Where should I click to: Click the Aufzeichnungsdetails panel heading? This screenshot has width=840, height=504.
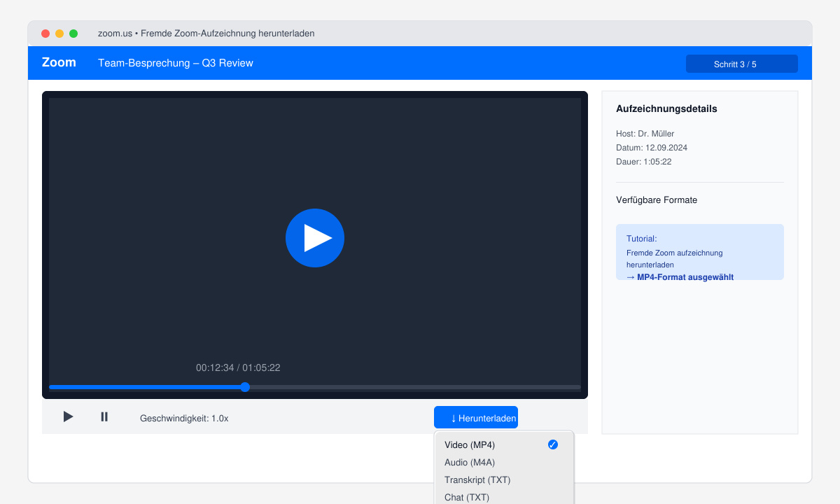click(666, 108)
